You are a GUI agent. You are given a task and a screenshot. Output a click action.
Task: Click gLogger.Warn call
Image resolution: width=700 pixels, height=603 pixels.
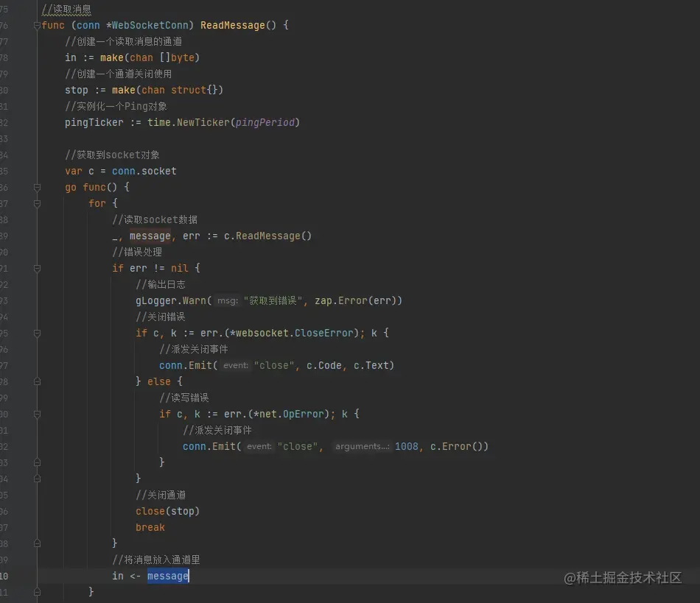pyautogui.click(x=170, y=300)
